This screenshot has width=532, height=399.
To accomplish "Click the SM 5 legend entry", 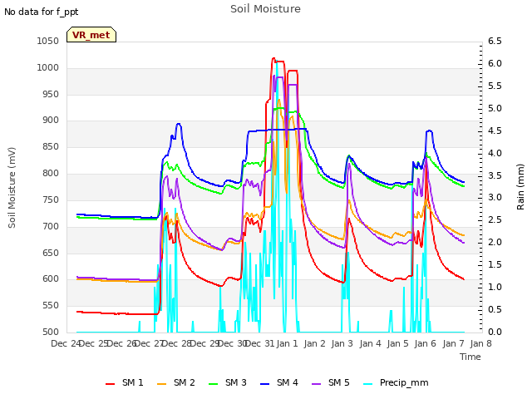I will [x=331, y=382].
